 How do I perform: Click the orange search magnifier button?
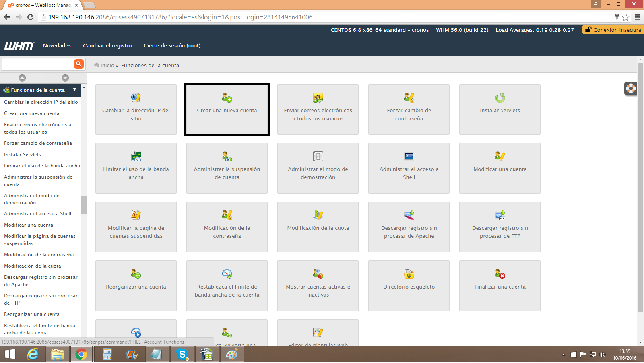(79, 64)
